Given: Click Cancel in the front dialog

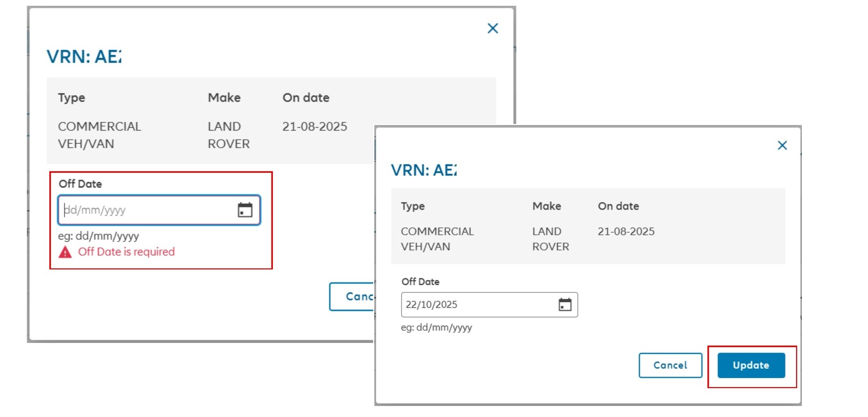Looking at the screenshot, I should click(670, 366).
